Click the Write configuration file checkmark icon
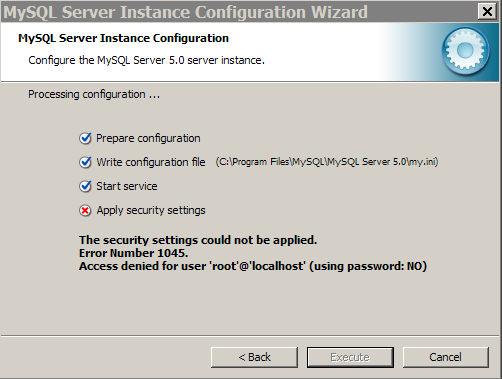Viewport: 502px width, 379px height. (x=85, y=162)
